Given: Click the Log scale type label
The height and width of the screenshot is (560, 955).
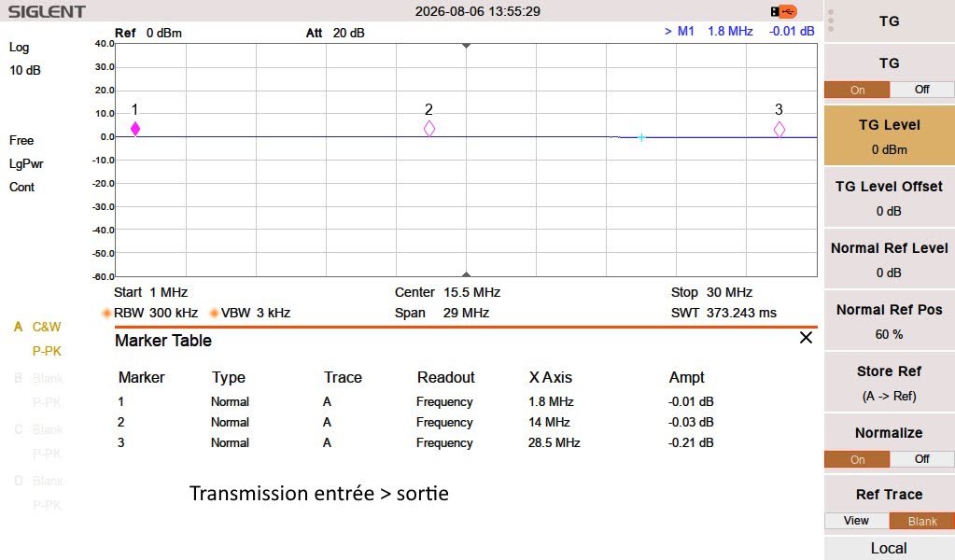Looking at the screenshot, I should click(19, 48).
